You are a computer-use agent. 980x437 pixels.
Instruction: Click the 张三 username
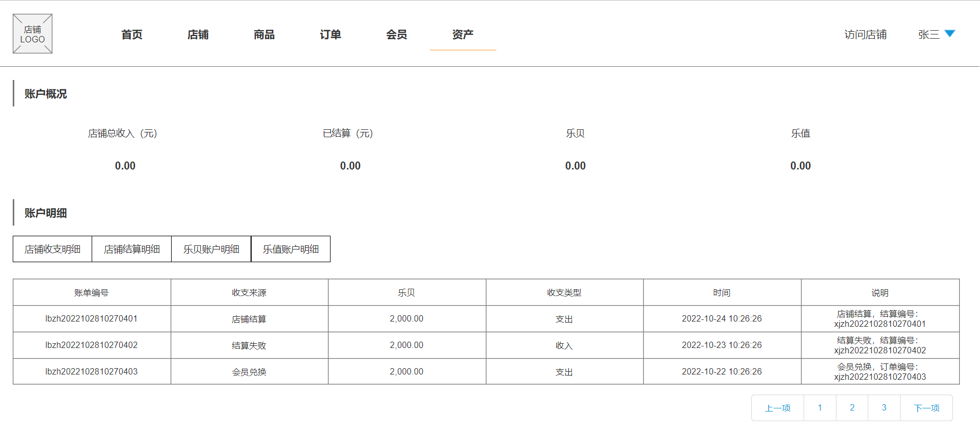pos(929,34)
